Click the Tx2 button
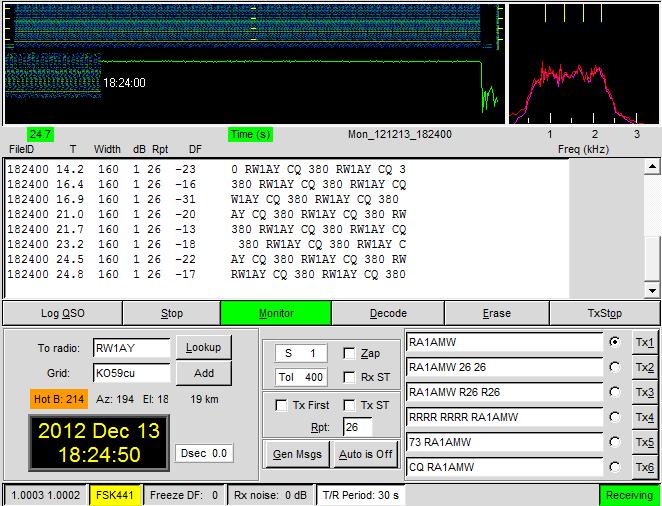The width and height of the screenshot is (662, 506). pos(645,367)
